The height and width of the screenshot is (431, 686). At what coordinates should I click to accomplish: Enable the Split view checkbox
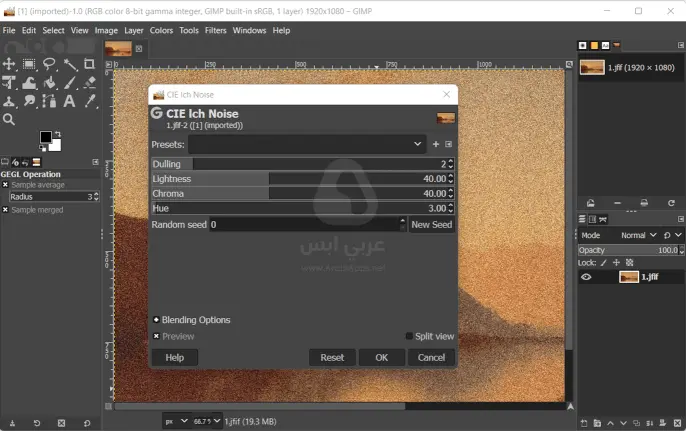pos(409,337)
